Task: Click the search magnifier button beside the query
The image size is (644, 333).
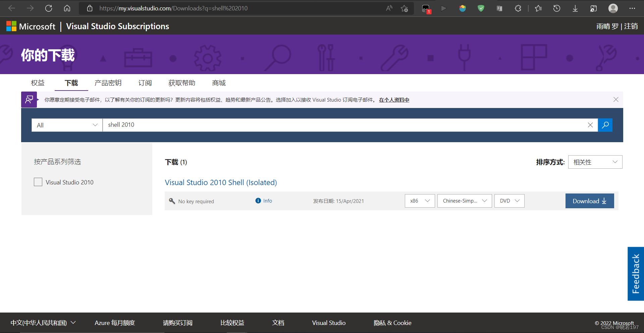Action: (605, 125)
